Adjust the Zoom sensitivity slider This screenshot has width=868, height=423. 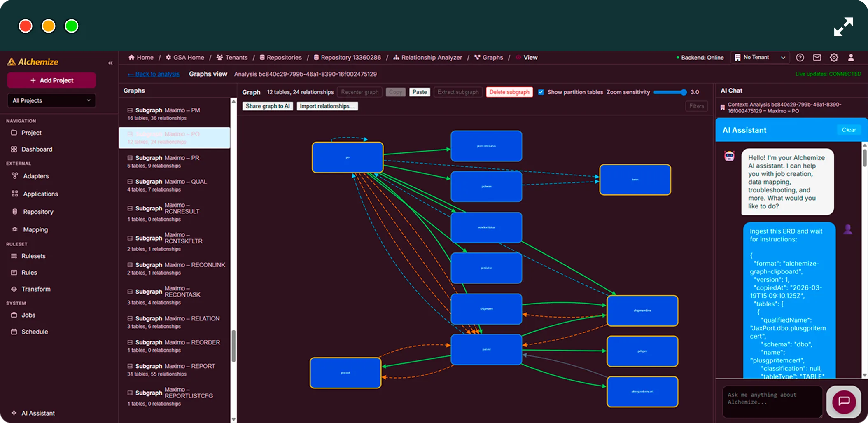pos(670,92)
